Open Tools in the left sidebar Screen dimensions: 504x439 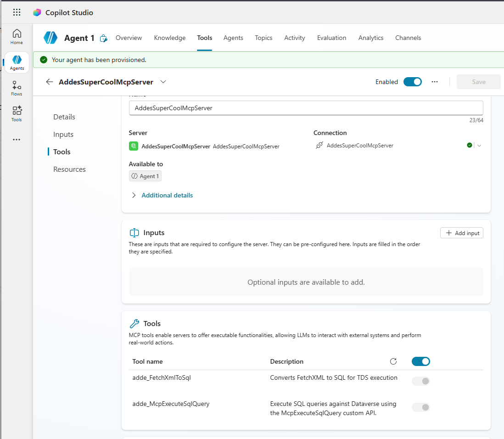[x=17, y=113]
